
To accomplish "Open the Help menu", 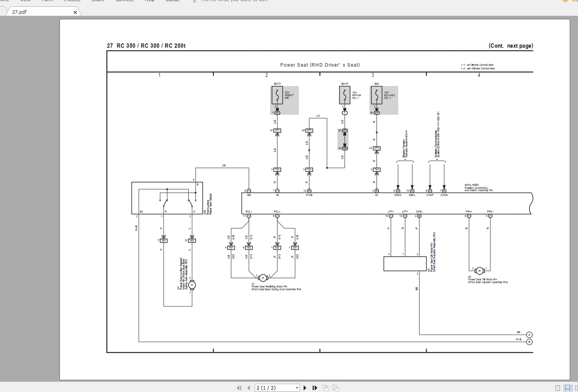I will tap(149, 1).
